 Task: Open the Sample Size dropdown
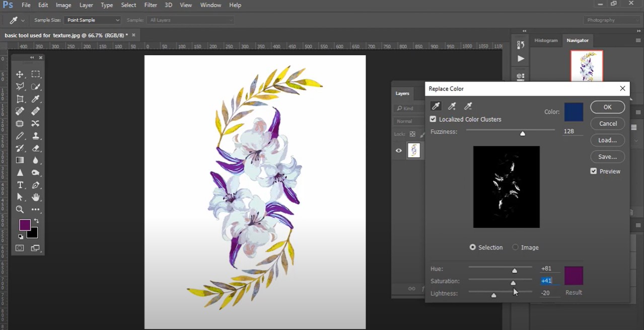93,20
